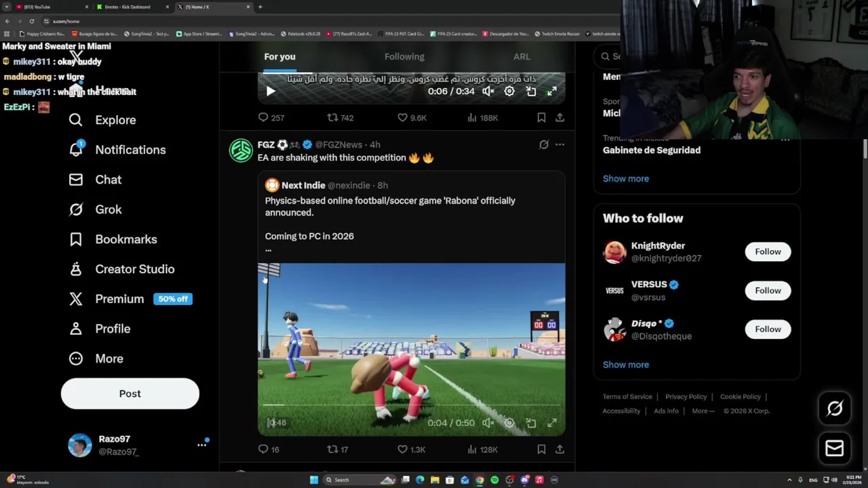
Task: Click page vertical scrollbar
Action: 865,149
